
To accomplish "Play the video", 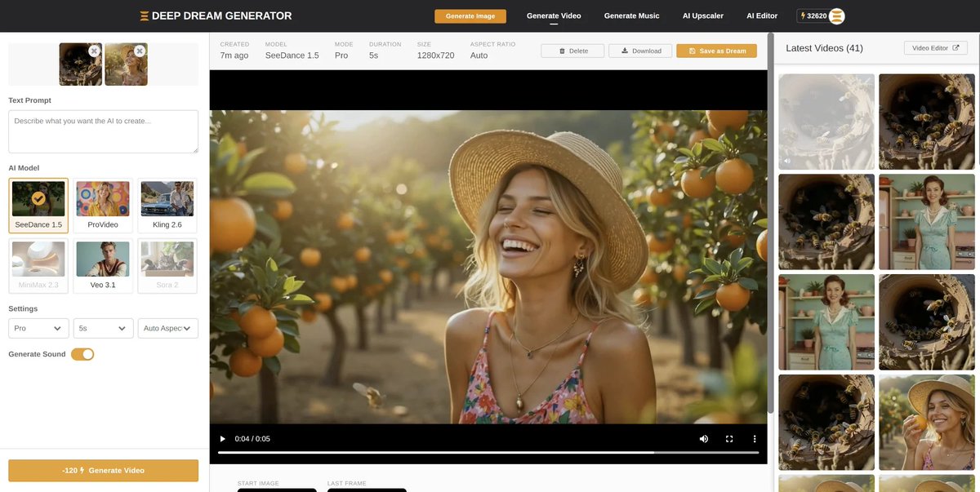I will [x=222, y=439].
